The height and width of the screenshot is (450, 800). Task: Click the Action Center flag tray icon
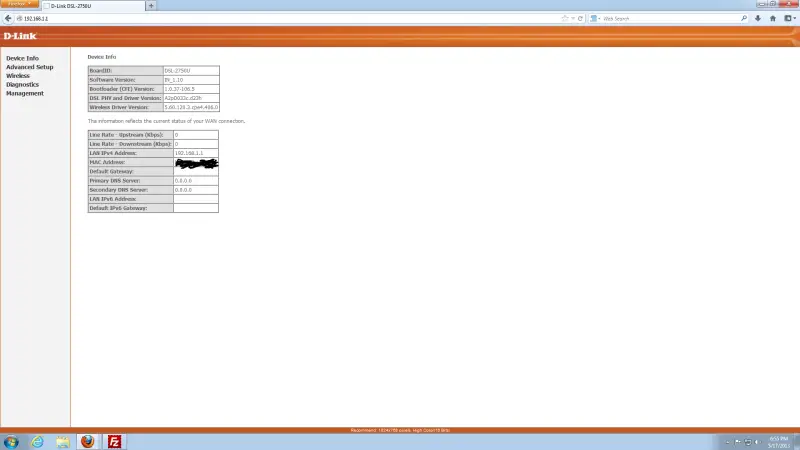point(738,442)
